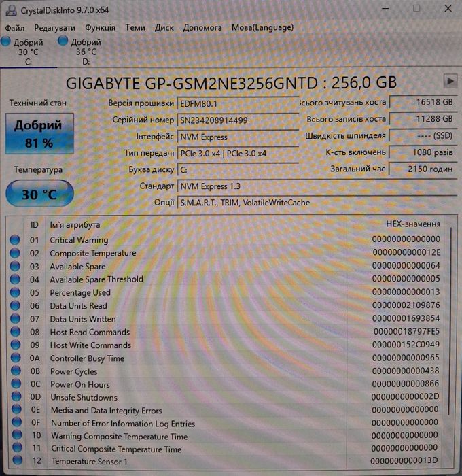
Task: Click the attribute list vertical scrollbar
Action: click(450, 320)
